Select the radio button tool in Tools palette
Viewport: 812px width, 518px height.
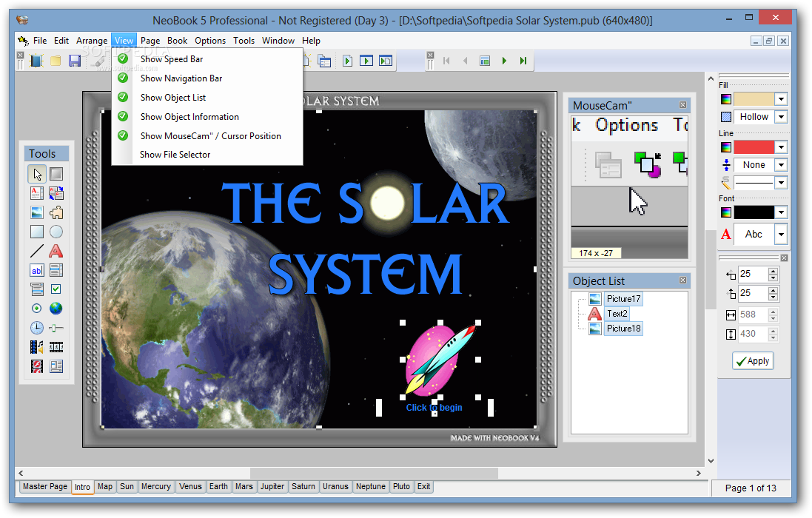click(x=37, y=309)
